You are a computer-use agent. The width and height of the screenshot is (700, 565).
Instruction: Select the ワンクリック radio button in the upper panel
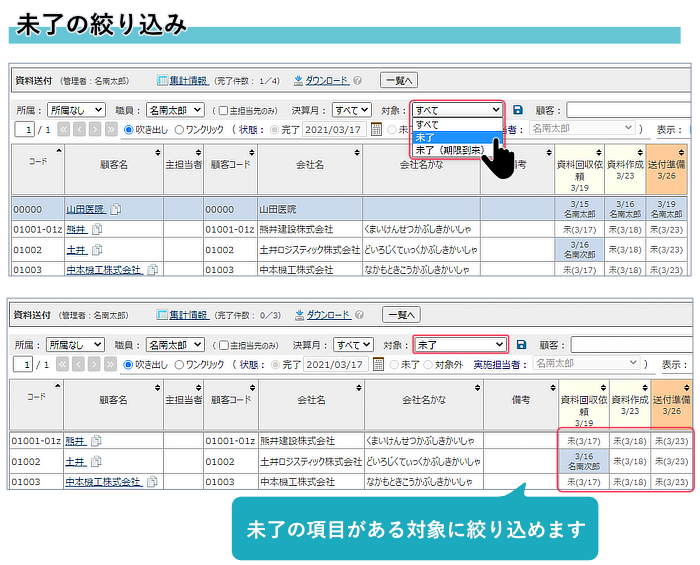tap(180, 129)
